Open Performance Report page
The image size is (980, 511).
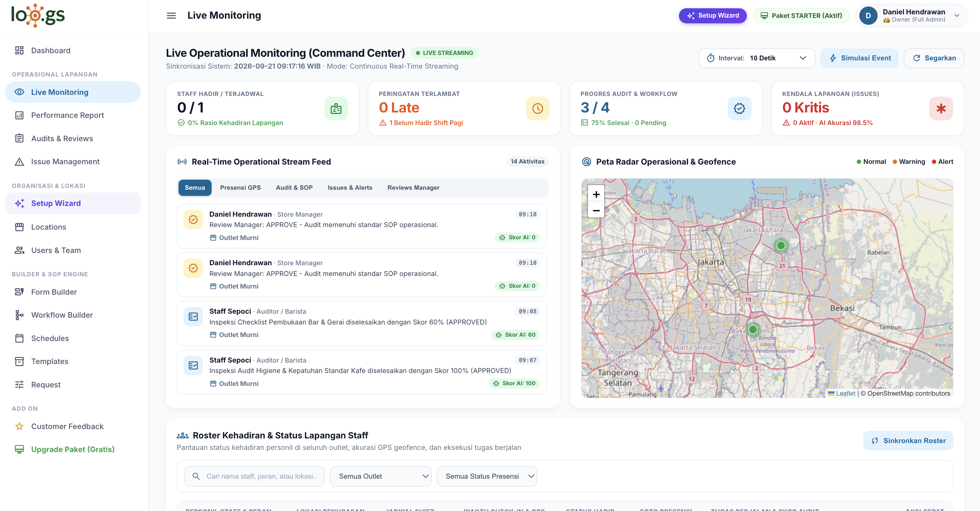click(x=73, y=115)
